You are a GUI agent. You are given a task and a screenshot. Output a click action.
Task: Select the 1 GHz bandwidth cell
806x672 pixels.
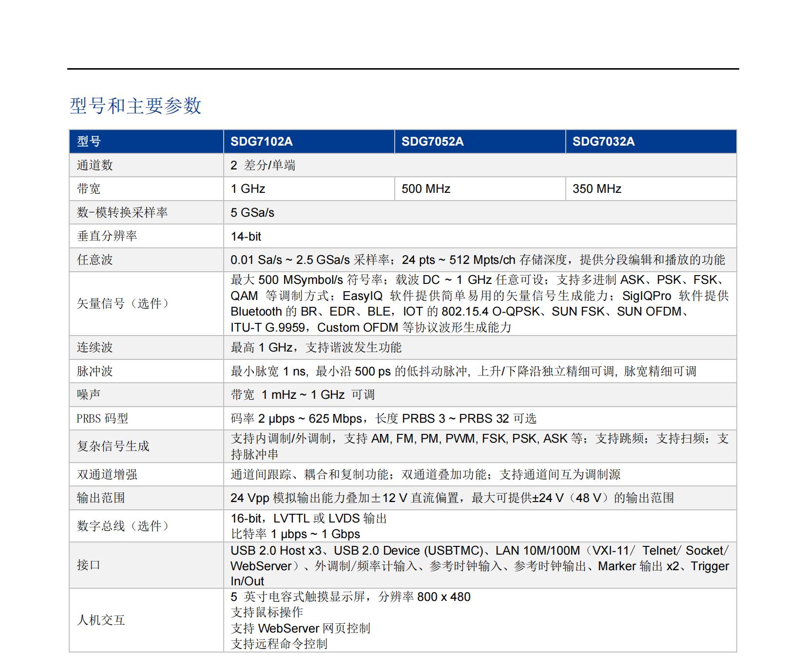point(248,189)
